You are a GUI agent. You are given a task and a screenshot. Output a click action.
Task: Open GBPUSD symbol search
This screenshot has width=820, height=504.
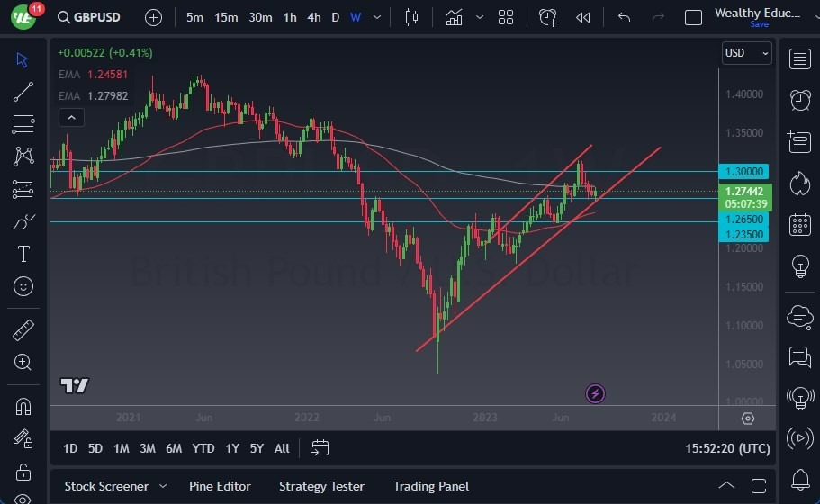[89, 17]
